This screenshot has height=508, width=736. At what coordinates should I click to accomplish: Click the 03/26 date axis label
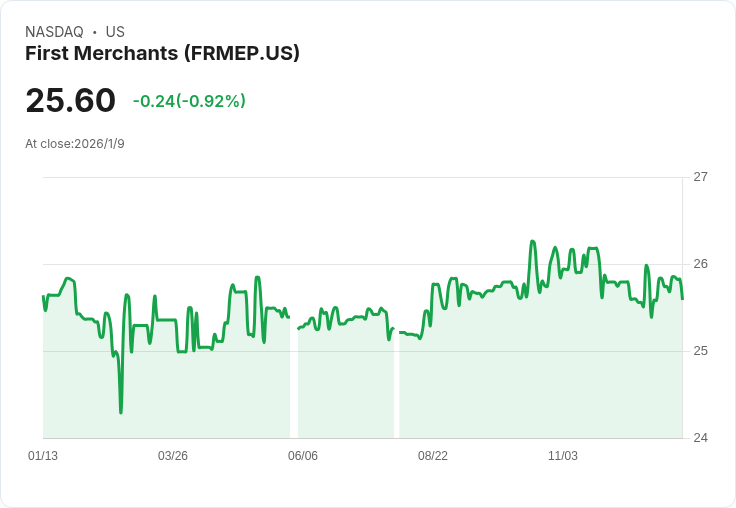[173, 456]
